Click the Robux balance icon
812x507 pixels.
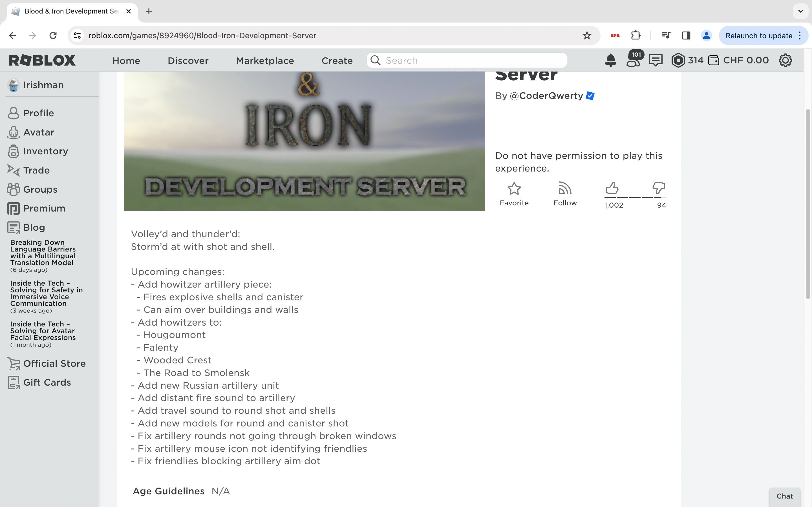(x=678, y=60)
